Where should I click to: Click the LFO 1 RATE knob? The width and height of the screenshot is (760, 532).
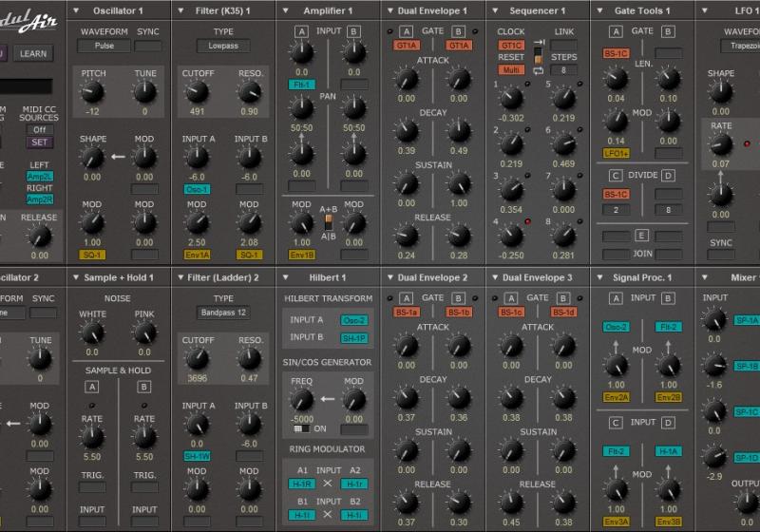[x=721, y=144]
